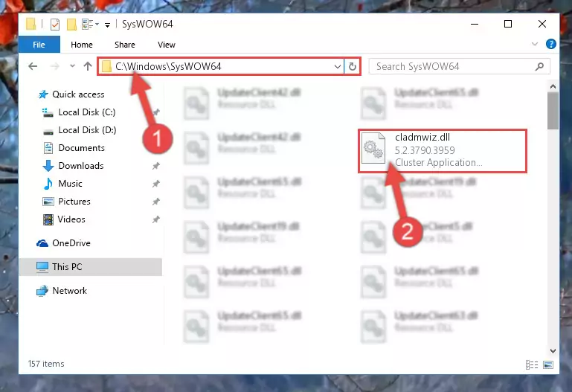
Task: Click the 157 items status text
Action: [x=46, y=364]
